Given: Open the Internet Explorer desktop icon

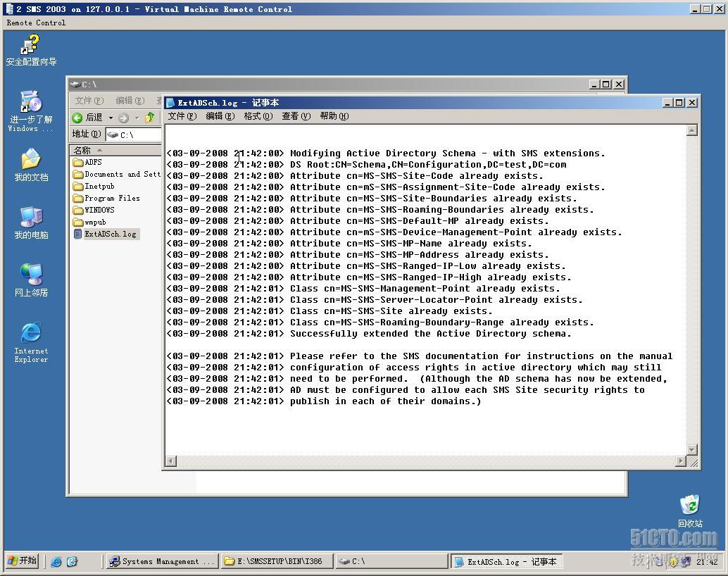Looking at the screenshot, I should tap(31, 342).
